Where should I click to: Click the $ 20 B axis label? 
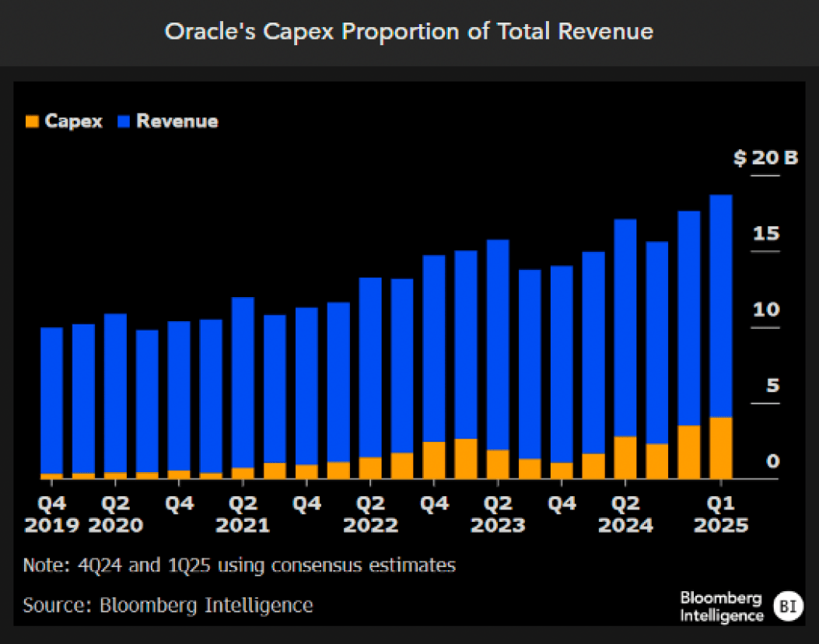coord(766,157)
